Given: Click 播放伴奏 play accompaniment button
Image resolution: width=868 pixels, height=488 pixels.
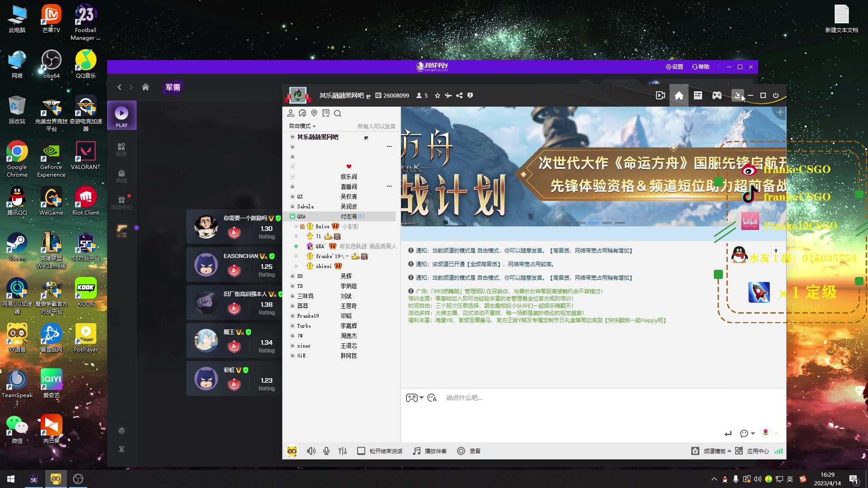Looking at the screenshot, I should [429, 451].
